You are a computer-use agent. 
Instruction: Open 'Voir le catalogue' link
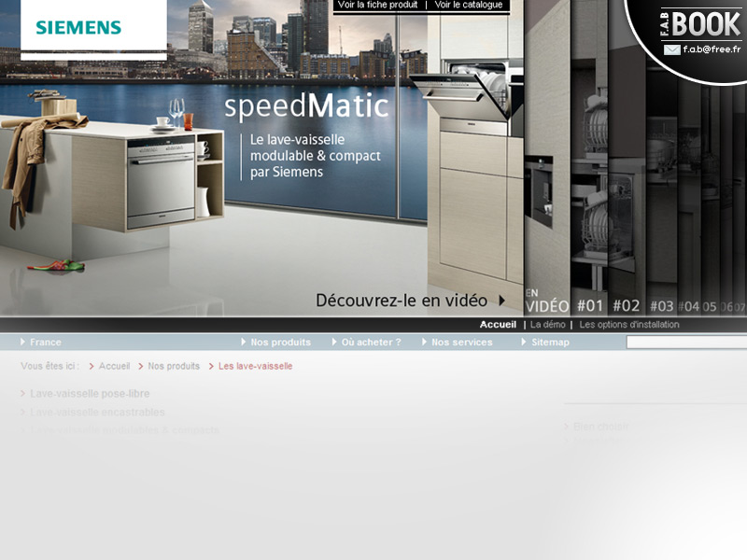pos(469,5)
